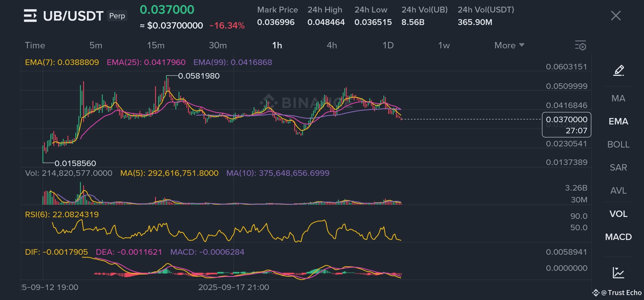Select the 4h timeframe
The width and height of the screenshot is (644, 300).
coord(332,45)
